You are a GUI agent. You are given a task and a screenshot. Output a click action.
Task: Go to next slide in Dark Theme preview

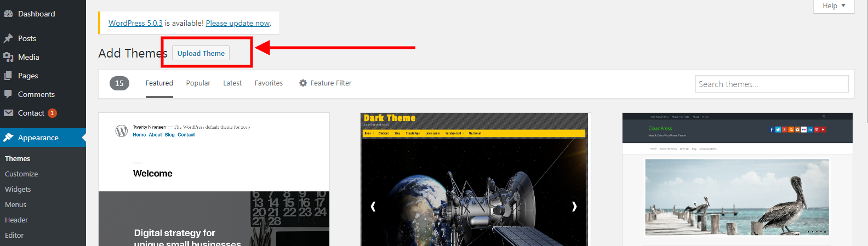[x=574, y=206]
